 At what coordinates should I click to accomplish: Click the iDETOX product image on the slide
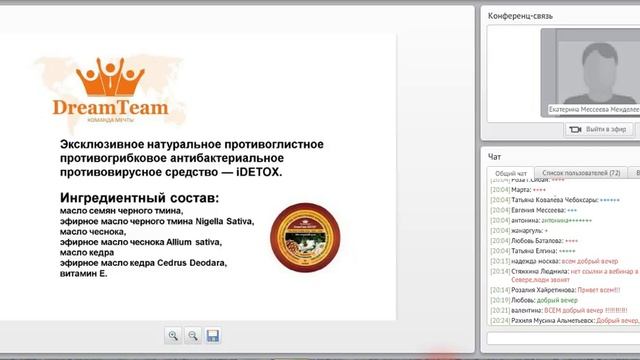[305, 237]
